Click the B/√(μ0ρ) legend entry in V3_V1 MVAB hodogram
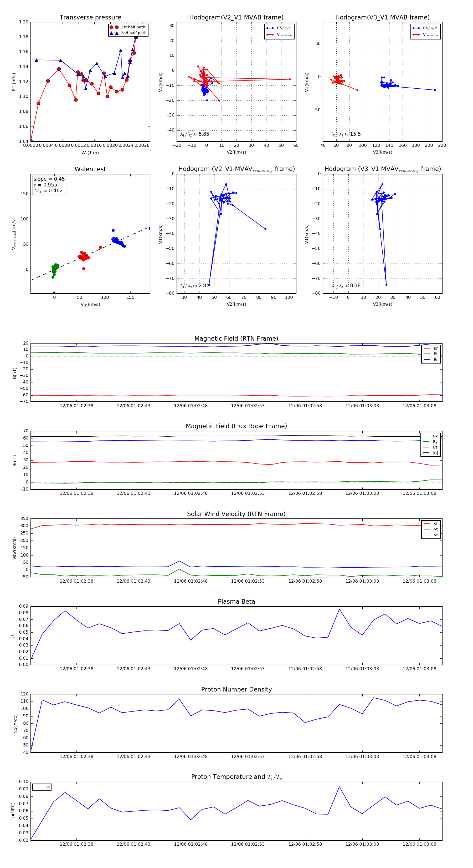 click(x=425, y=28)
